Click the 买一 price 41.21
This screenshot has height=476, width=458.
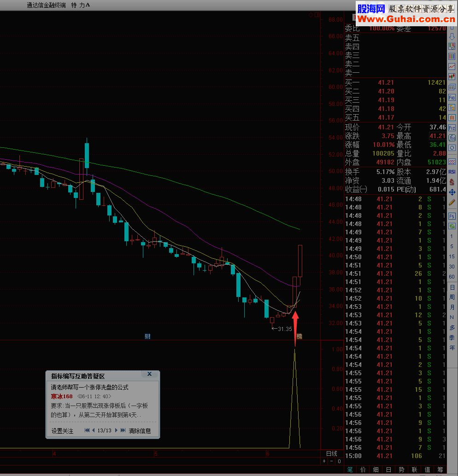[386, 82]
